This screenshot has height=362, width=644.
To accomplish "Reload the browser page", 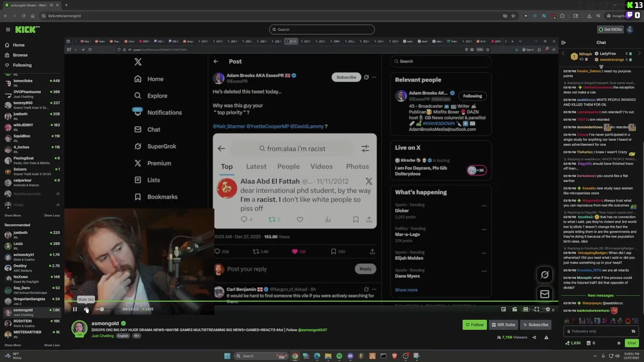I will [x=24, y=16].
